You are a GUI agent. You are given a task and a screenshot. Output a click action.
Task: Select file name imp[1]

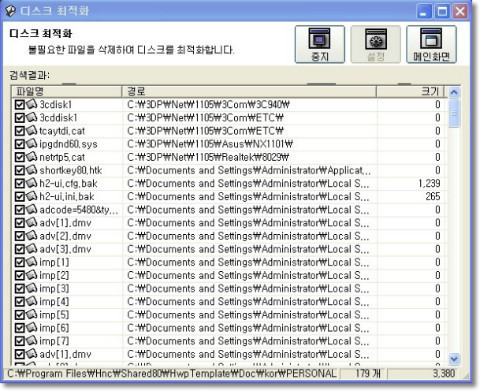pos(54,263)
